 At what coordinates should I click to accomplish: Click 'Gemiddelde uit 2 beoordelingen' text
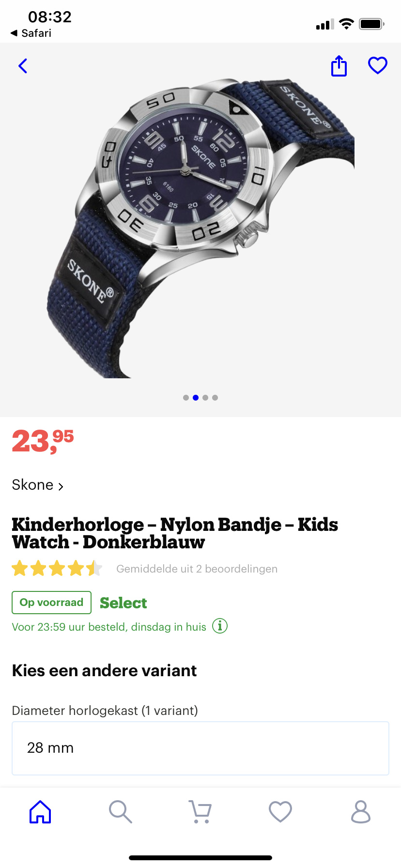[197, 569]
